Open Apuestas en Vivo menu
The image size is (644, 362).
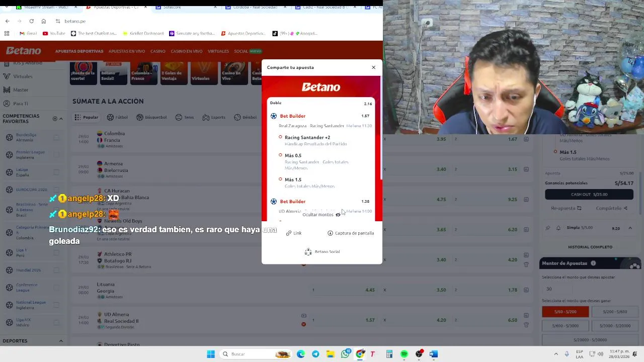click(x=127, y=51)
